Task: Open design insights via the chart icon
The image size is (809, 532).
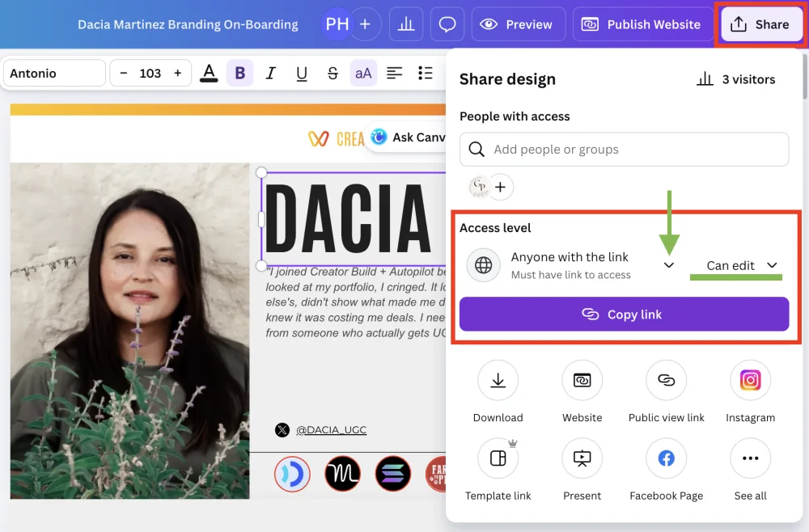Action: [405, 23]
